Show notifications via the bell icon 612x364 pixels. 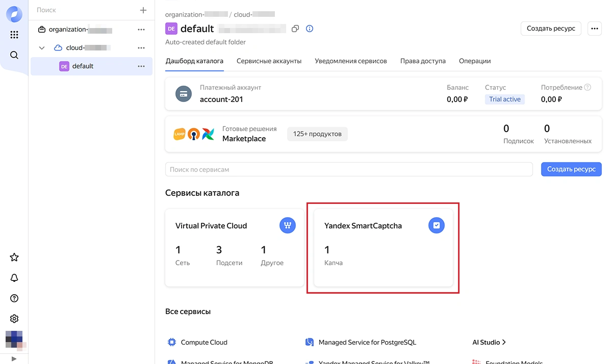click(14, 278)
